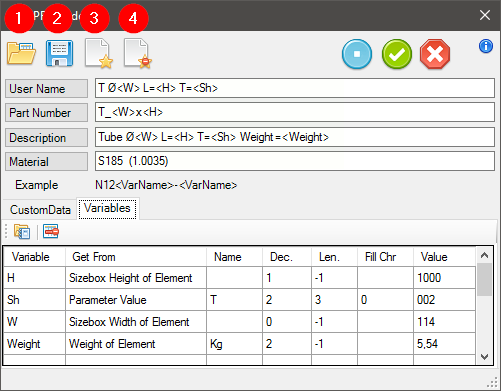
Task: Edit the Description text field
Action: click(295, 137)
